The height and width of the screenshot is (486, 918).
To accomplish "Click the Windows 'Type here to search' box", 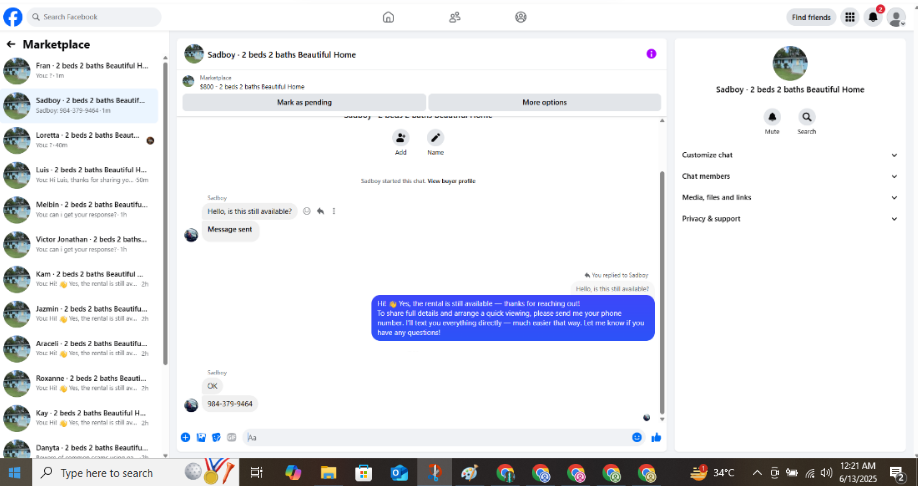I will pyautogui.click(x=135, y=473).
